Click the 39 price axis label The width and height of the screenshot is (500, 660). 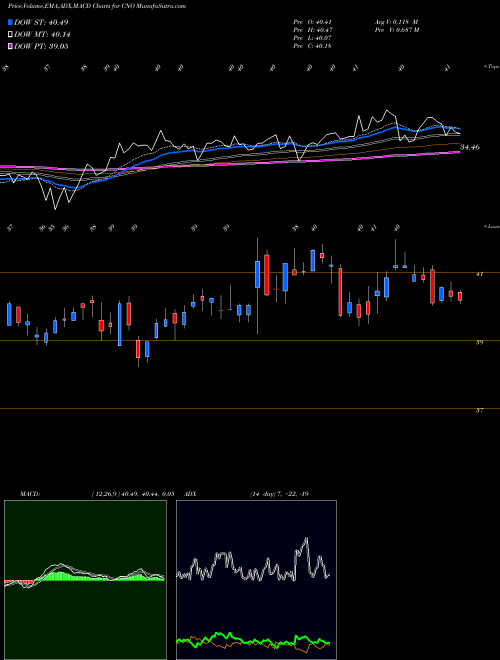click(479, 342)
